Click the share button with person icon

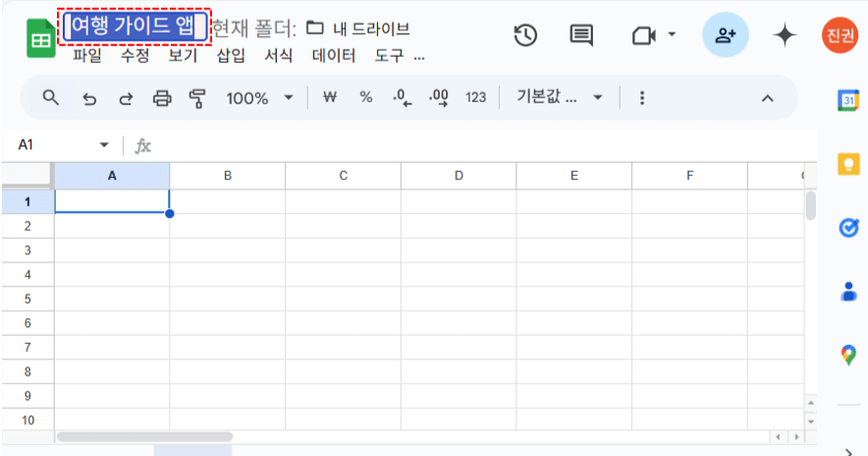[726, 35]
